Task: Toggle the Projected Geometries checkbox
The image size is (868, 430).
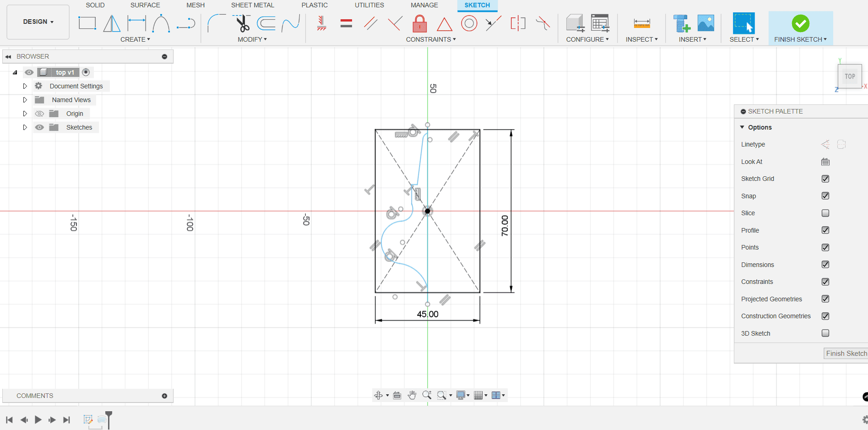Action: point(825,299)
